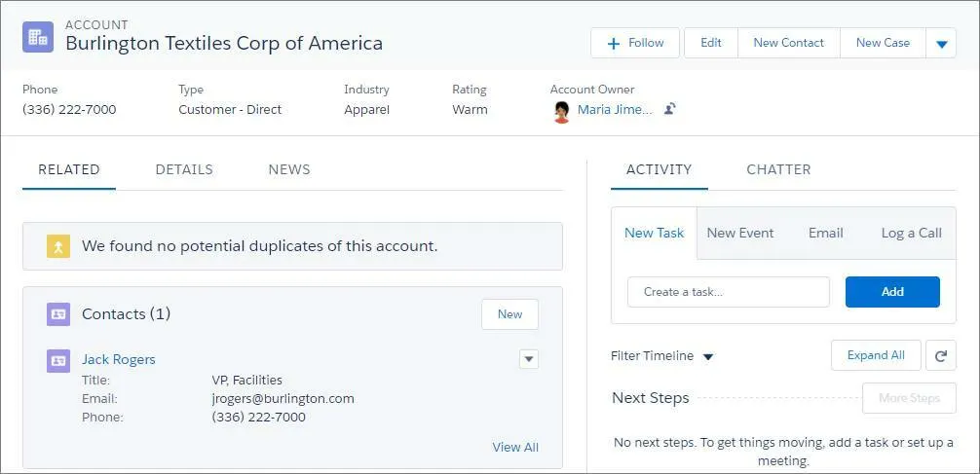Click the Contacts (1) heading
The image size is (980, 474).
(127, 314)
